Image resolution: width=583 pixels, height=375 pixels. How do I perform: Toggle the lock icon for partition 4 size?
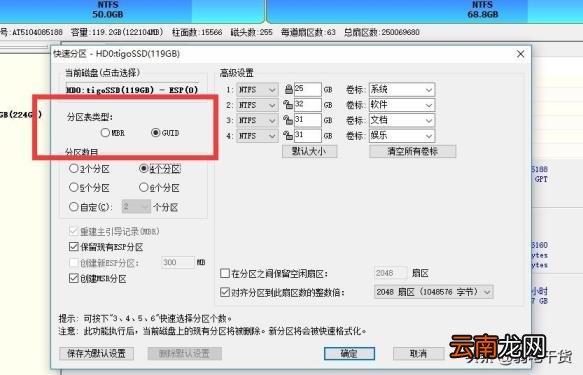288,135
